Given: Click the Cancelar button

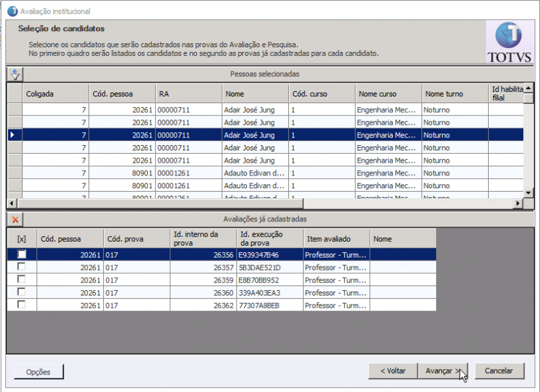Looking at the screenshot, I should point(500,371).
